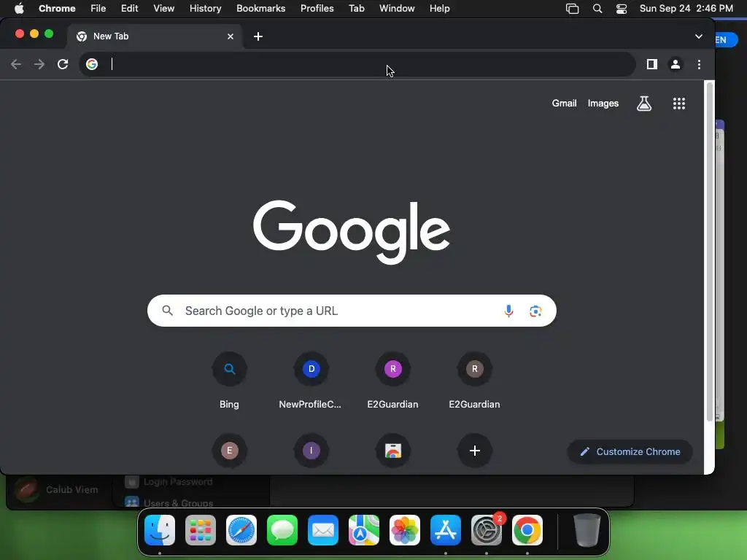The height and width of the screenshot is (560, 747).
Task: Open the shortcut with letter E icon
Action: [x=229, y=451]
